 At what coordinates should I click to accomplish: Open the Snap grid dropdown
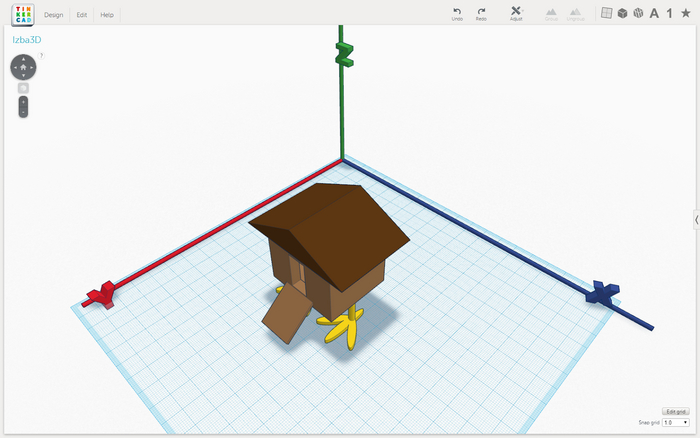coord(675,423)
